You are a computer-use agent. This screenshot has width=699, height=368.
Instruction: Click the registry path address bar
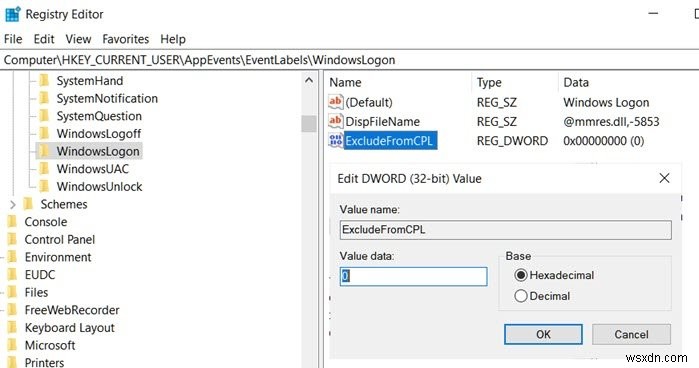pyautogui.click(x=350, y=60)
